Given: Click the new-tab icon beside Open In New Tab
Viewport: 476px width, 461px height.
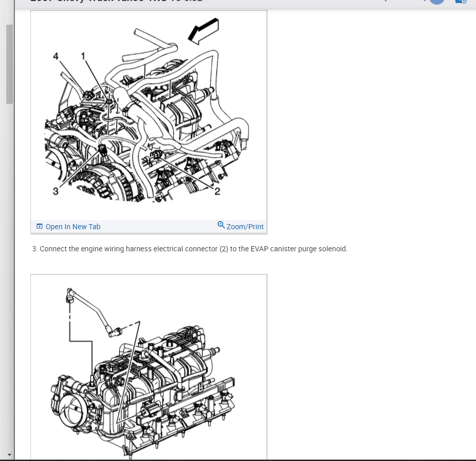Looking at the screenshot, I should [x=40, y=227].
